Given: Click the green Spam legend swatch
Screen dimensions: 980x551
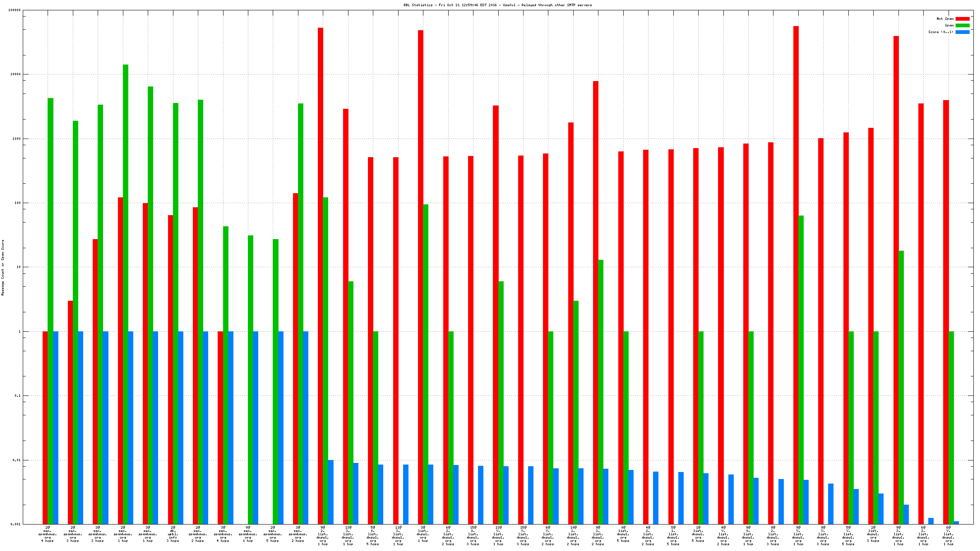Looking at the screenshot, I should click(x=962, y=25).
